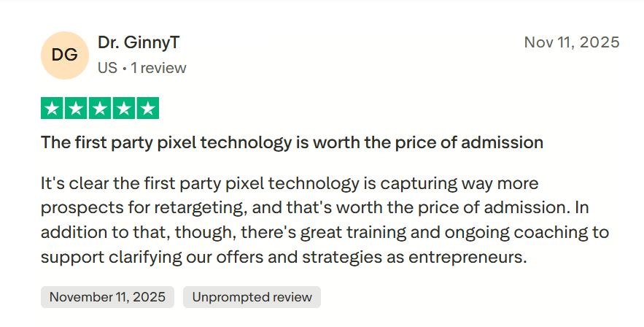Open the bold review title heading
Image resolution: width=644 pixels, height=327 pixels.
(292, 142)
